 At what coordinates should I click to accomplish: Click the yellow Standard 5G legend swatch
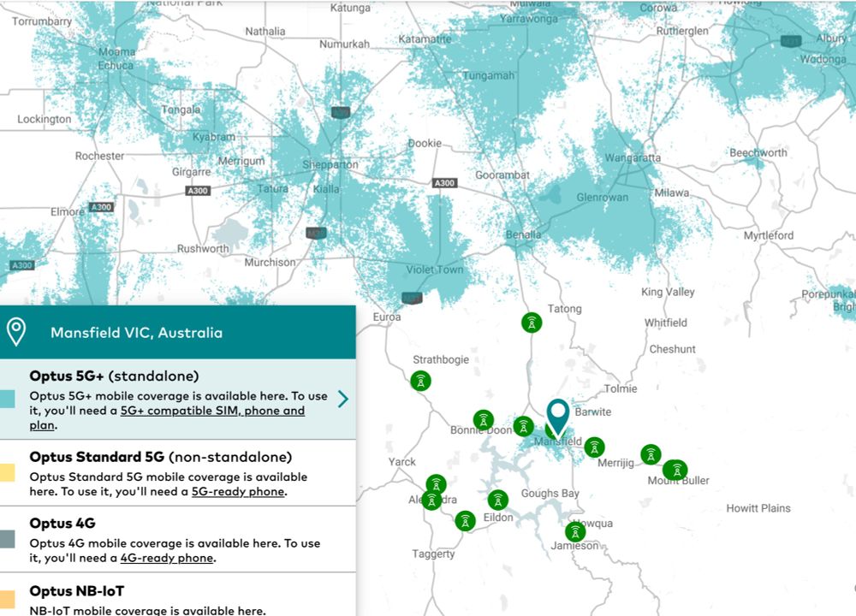7,472
